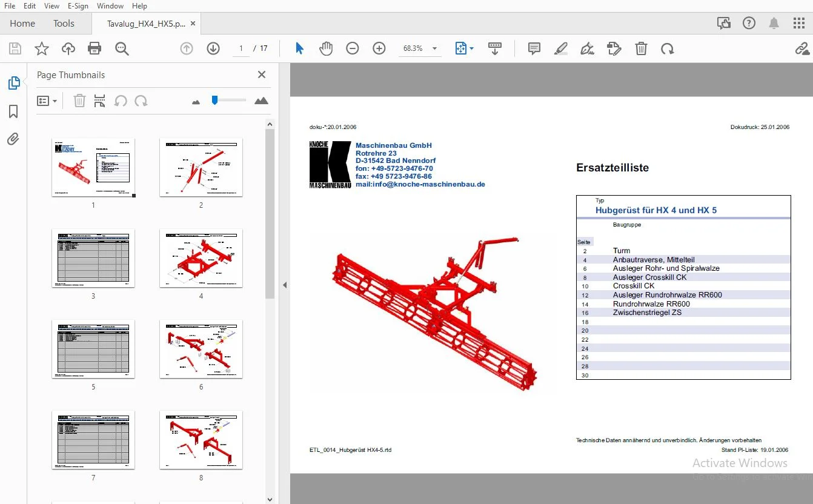
Task: Click the page number input field
Action: 241,48
